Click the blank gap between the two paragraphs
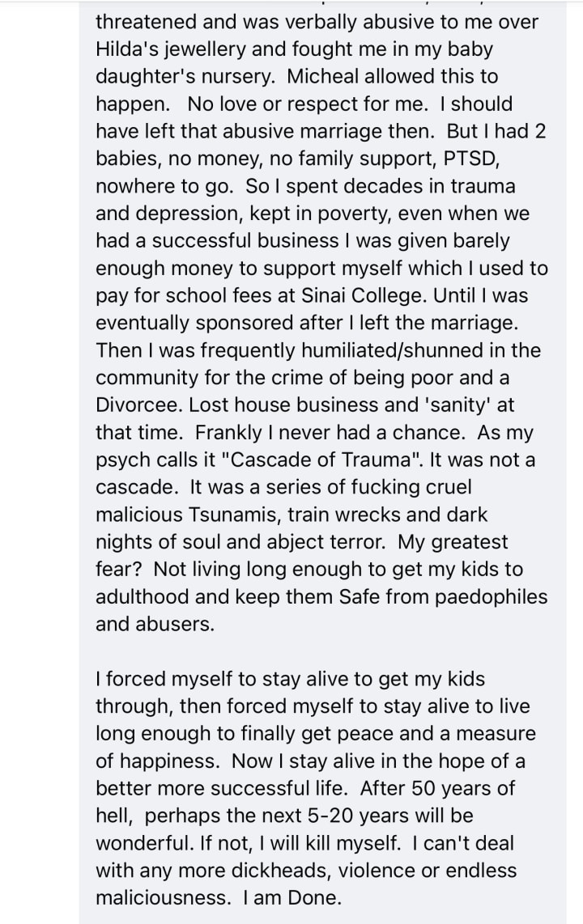The width and height of the screenshot is (583, 924). (x=321, y=651)
